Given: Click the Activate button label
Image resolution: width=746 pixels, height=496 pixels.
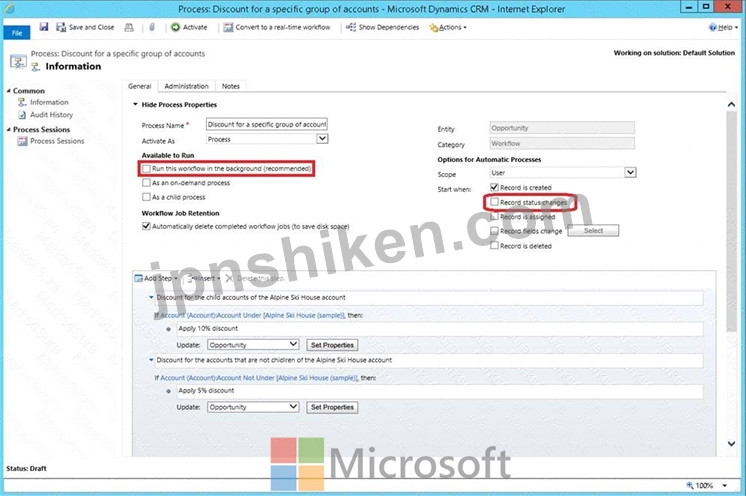Looking at the screenshot, I should [195, 27].
